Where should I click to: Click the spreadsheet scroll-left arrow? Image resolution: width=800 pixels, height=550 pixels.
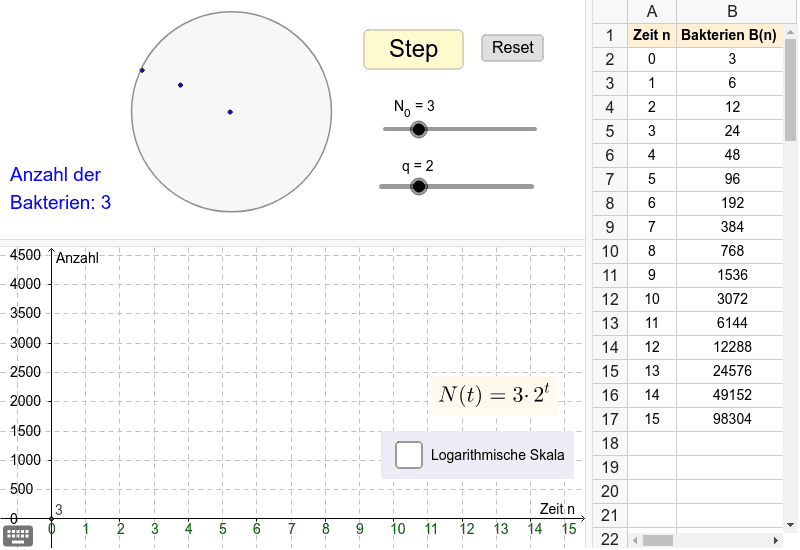point(637,540)
